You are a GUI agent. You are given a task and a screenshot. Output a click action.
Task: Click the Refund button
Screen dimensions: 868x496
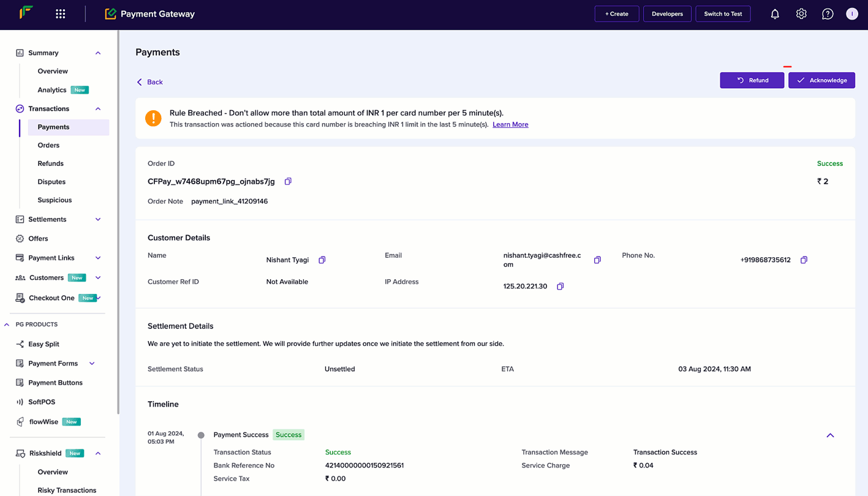(x=752, y=80)
